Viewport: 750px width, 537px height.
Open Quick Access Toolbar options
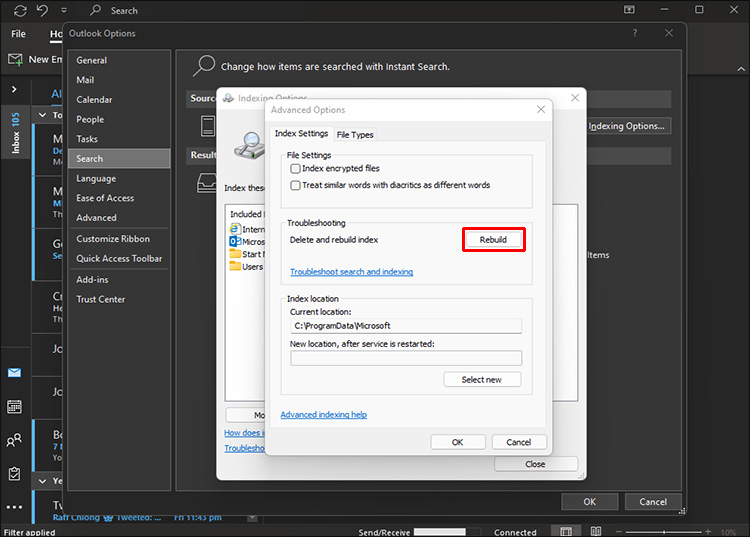point(119,258)
